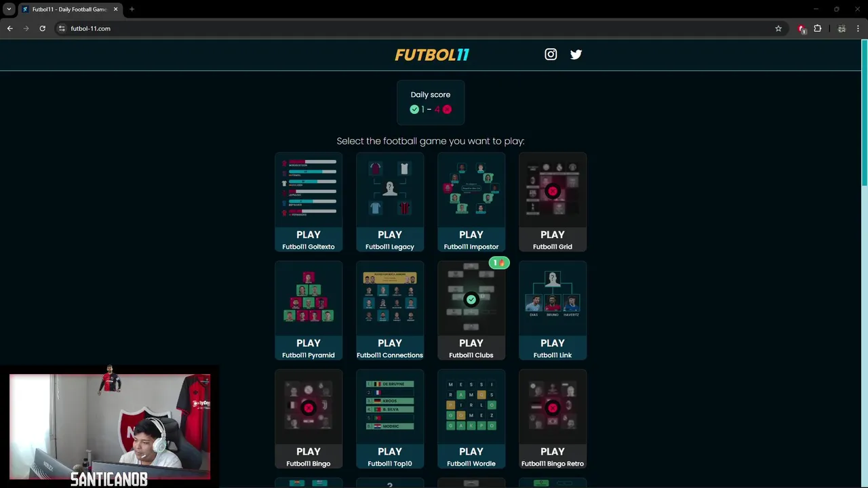
Task: Play Futbol11 Link
Action: (553, 348)
